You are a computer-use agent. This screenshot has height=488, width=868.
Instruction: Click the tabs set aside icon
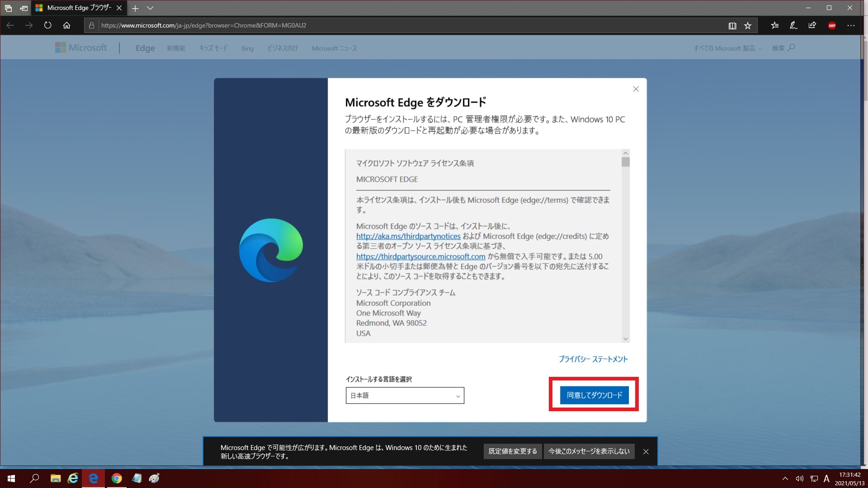coord(8,8)
